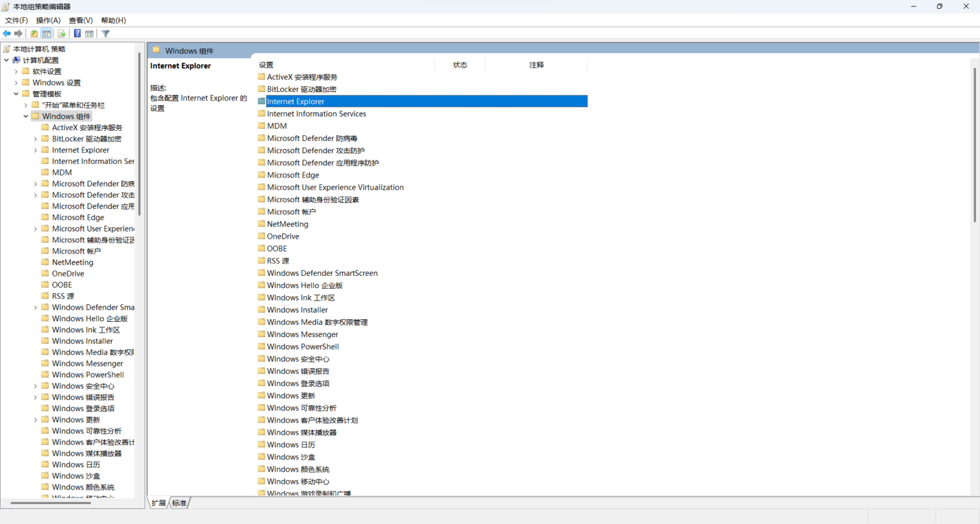Click the export list toolbar icon
The image size is (980, 524).
click(61, 33)
